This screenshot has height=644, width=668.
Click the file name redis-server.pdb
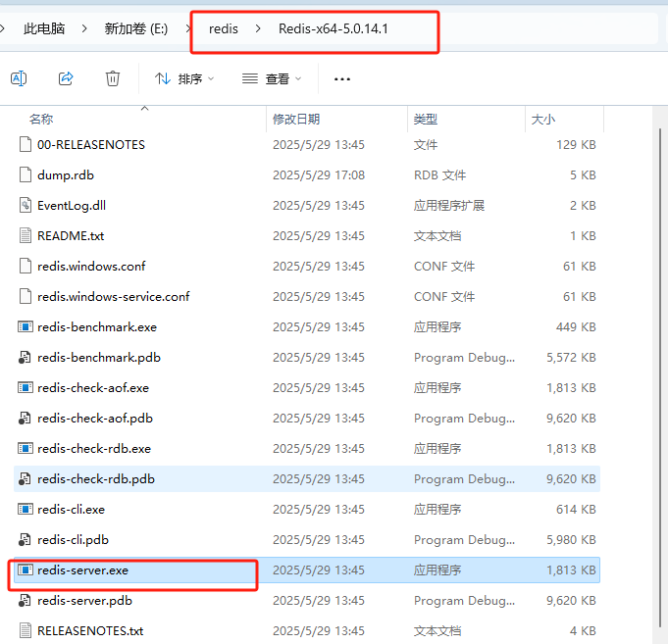pyautogui.click(x=84, y=601)
